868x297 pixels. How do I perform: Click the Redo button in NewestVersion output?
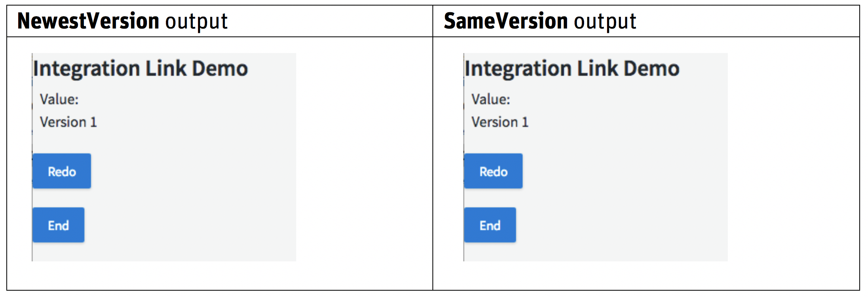click(61, 171)
